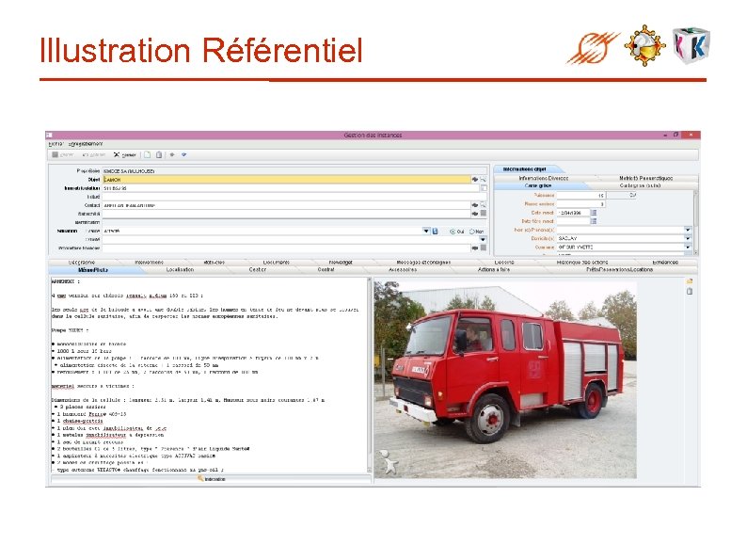Click the memo text area vertical scrollbar
Viewport: 747px width, 560px height.
pos(369,376)
